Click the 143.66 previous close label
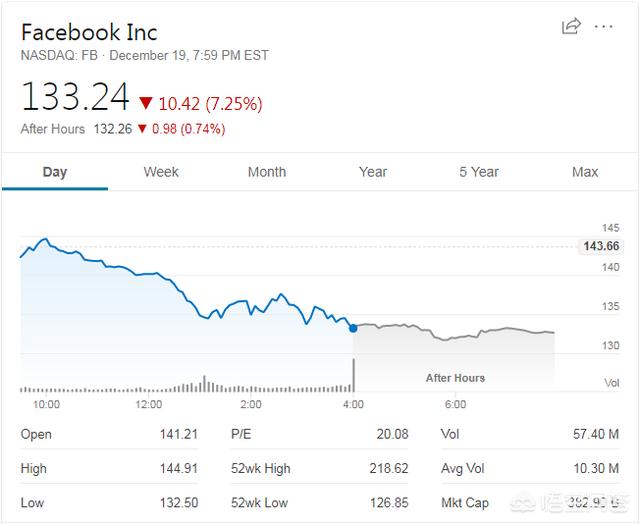This screenshot has width=640, height=524. [x=600, y=247]
